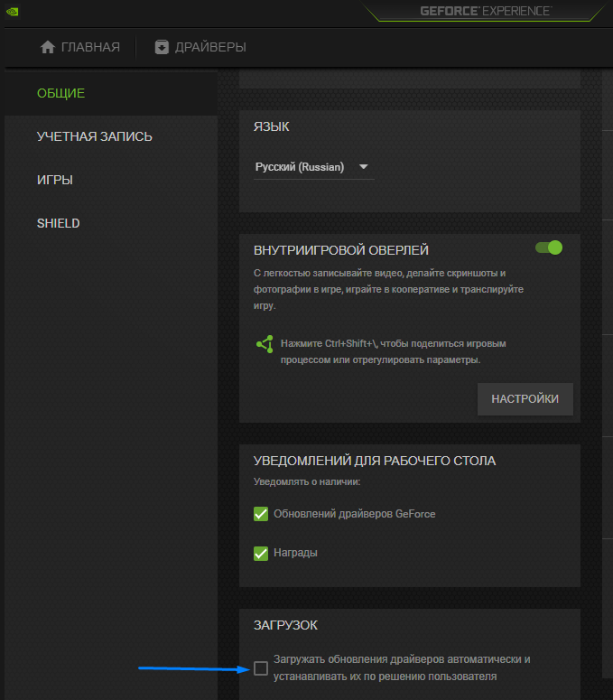Enable automatic driver update downloads checkbox
Screen dimensions: 613x700
(261, 668)
